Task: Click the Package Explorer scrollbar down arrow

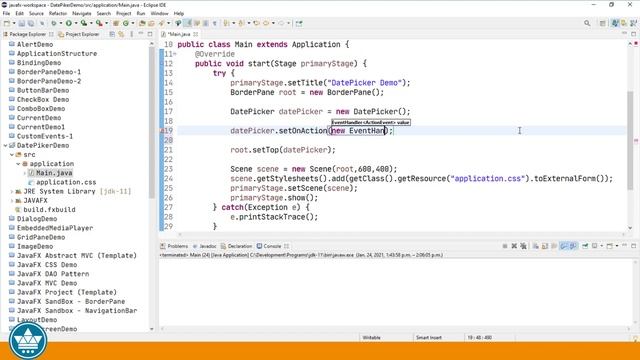Action: click(x=152, y=329)
